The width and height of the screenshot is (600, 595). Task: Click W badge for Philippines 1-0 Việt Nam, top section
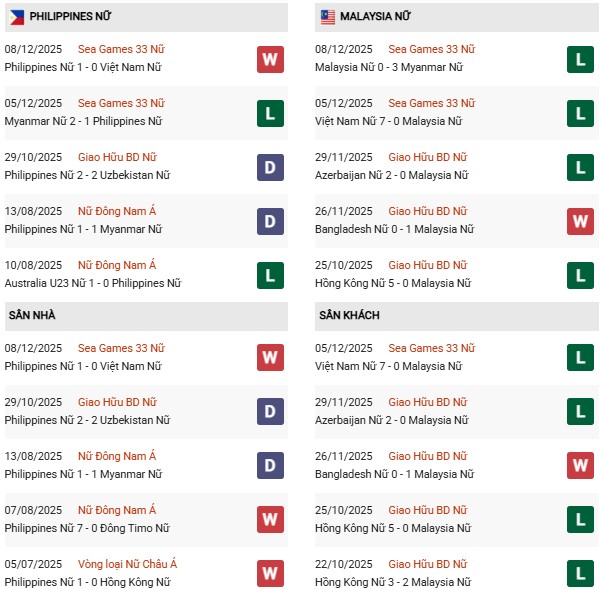coord(270,59)
